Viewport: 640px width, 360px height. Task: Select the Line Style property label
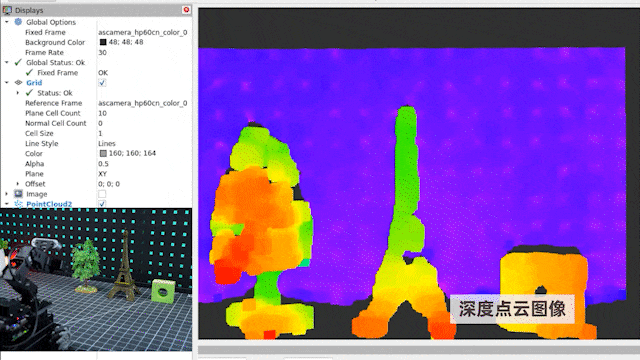click(42, 144)
